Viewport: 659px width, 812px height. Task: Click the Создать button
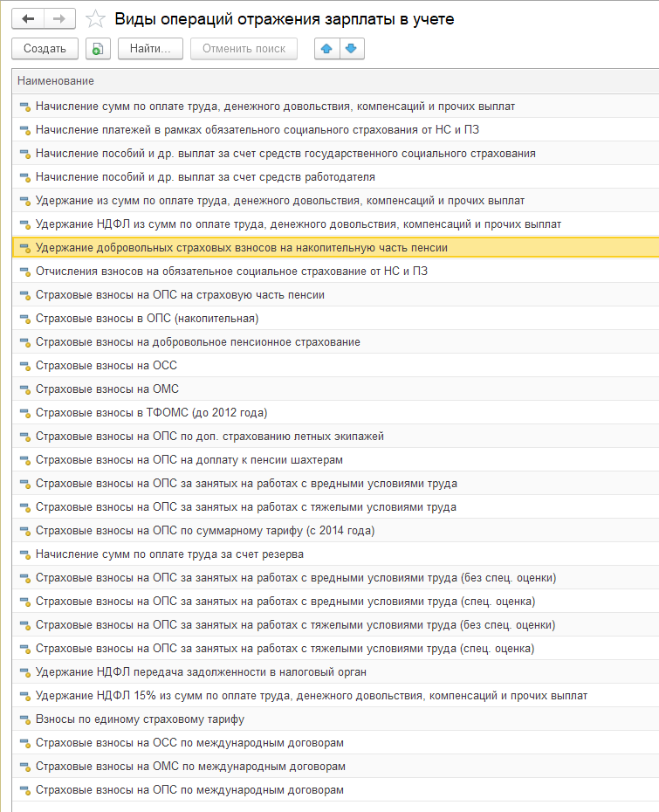pos(45,49)
